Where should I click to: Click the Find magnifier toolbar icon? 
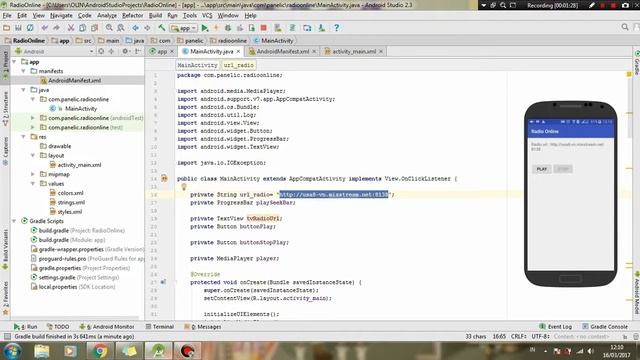click(x=109, y=28)
